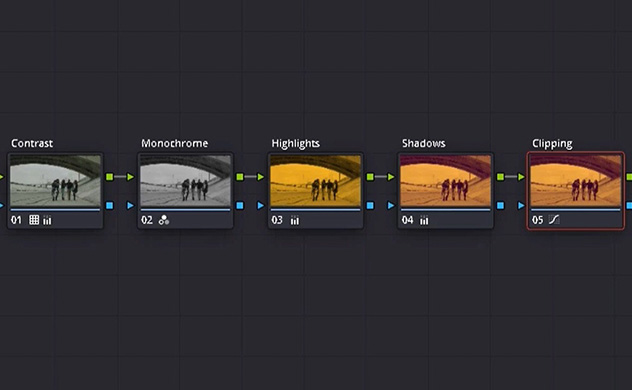
Task: Select the Monochrome node thumbnail
Action: tap(185, 181)
